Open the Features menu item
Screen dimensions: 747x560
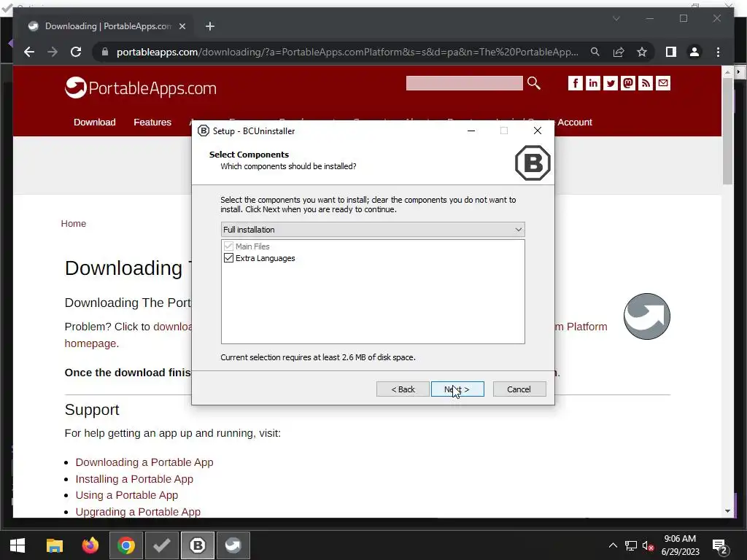[x=152, y=122]
